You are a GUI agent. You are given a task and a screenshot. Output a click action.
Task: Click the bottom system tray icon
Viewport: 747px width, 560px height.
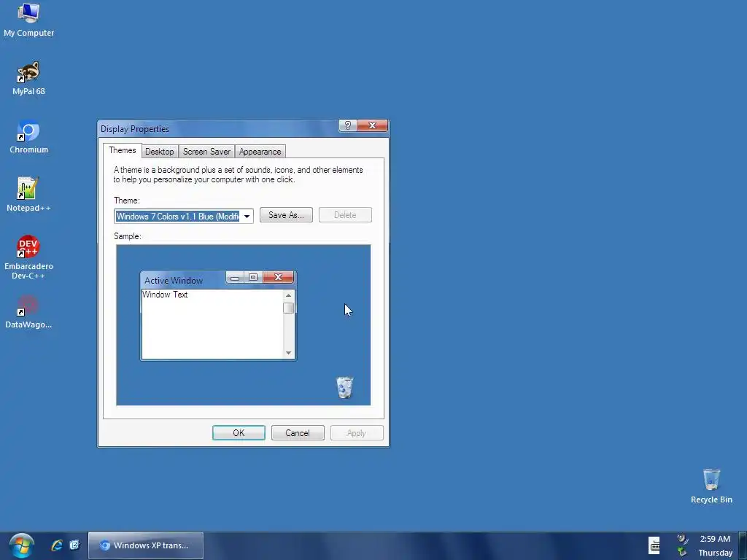(x=683, y=553)
